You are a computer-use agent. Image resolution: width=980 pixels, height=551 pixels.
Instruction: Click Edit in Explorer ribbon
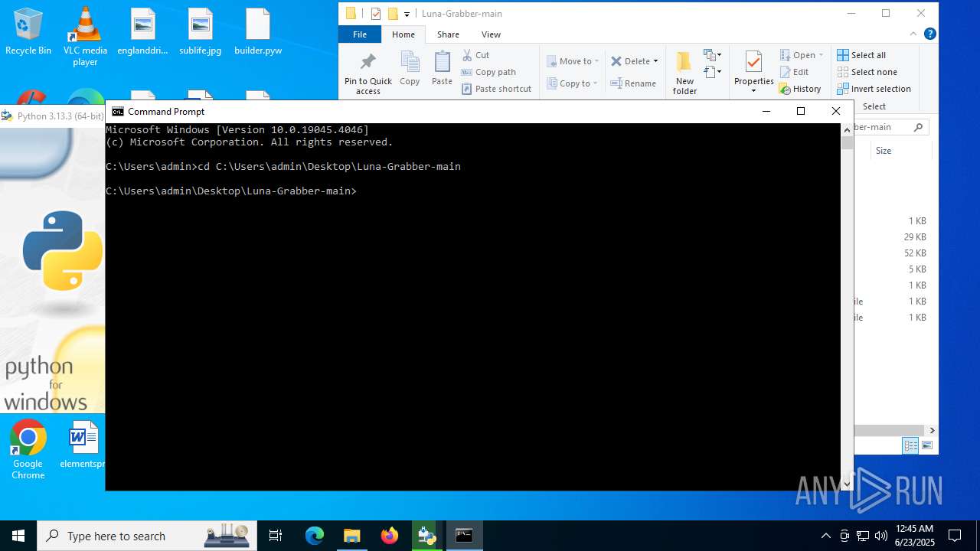click(794, 72)
